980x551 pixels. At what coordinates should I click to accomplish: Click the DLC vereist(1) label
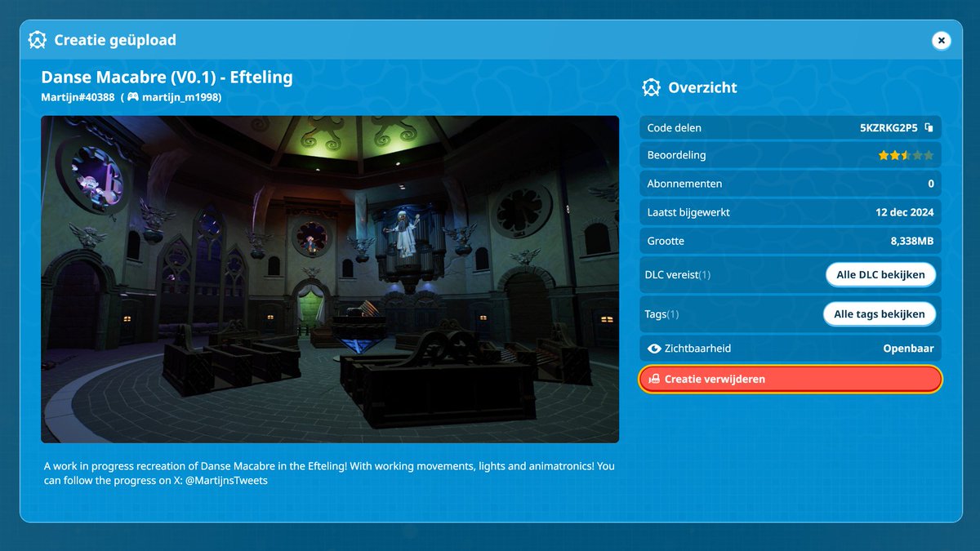click(x=679, y=275)
